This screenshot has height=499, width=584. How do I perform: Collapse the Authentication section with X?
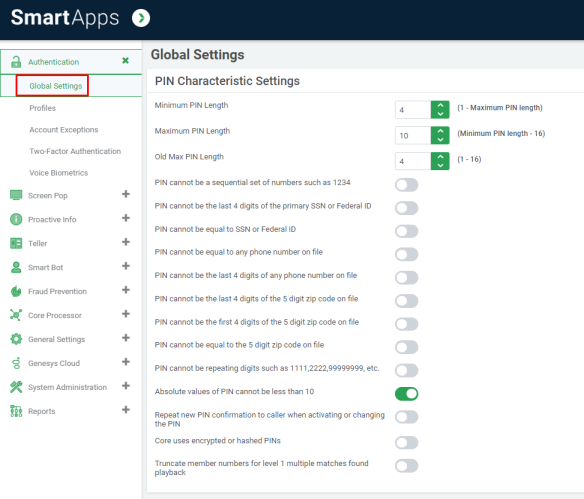pyautogui.click(x=126, y=60)
